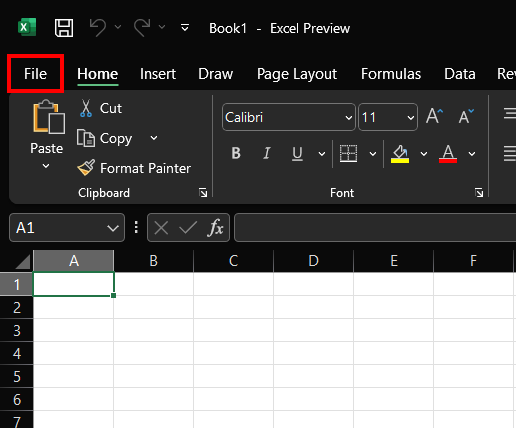Expand the borders options arrow
The height and width of the screenshot is (428, 516).
(x=373, y=154)
